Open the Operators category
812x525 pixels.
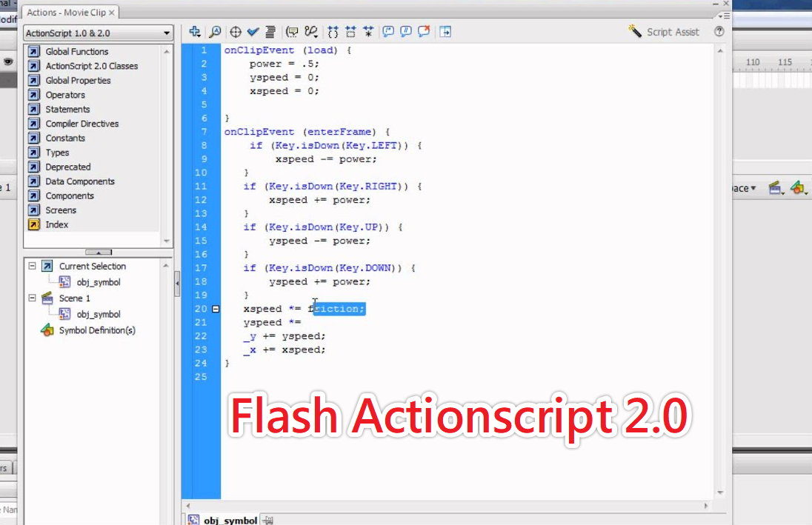coord(64,95)
